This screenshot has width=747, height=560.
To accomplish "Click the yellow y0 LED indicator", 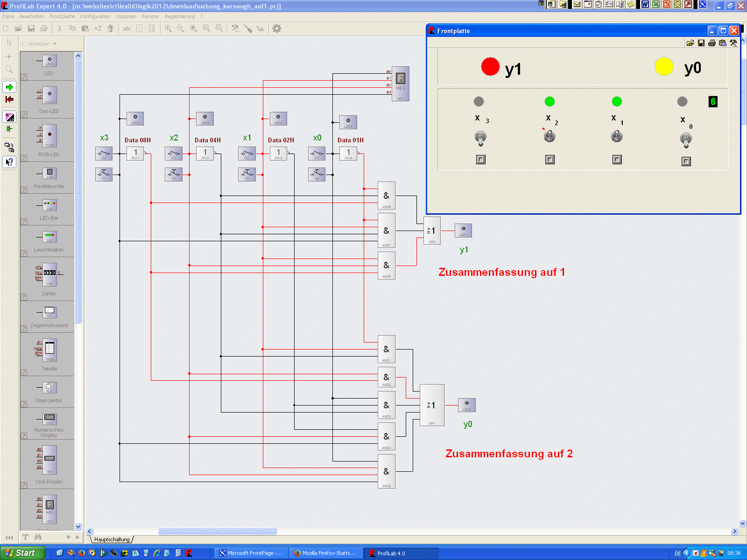I will point(664,66).
